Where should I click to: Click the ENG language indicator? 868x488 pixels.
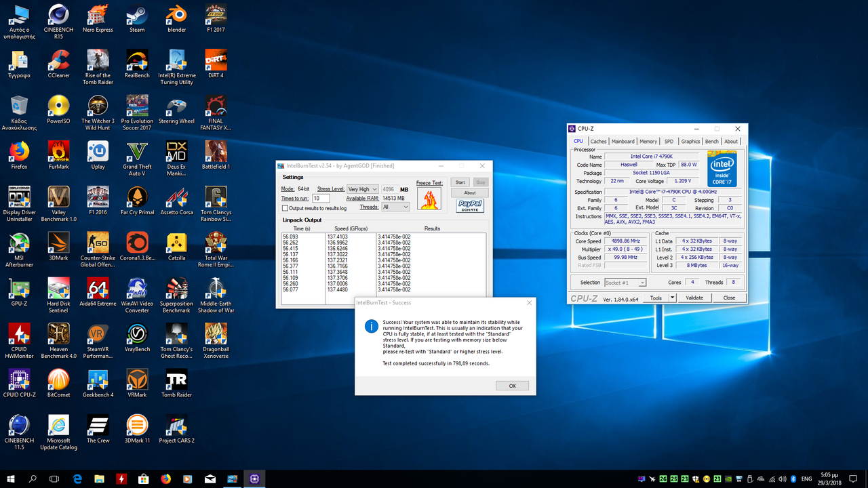(808, 479)
